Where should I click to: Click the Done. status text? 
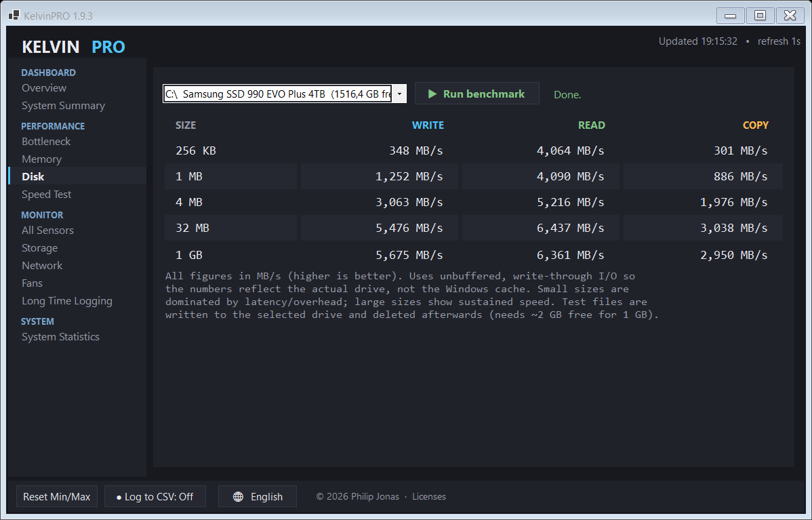(x=567, y=95)
